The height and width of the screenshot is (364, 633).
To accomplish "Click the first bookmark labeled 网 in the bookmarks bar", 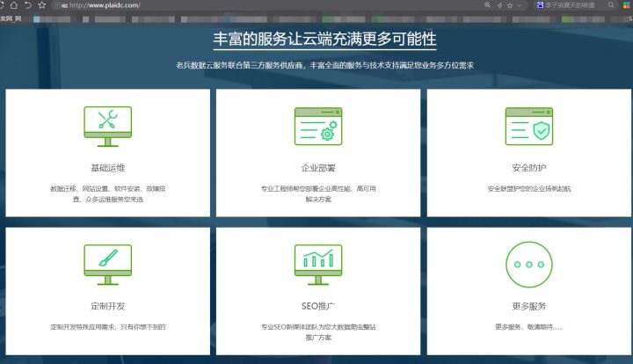I will (x=11, y=18).
